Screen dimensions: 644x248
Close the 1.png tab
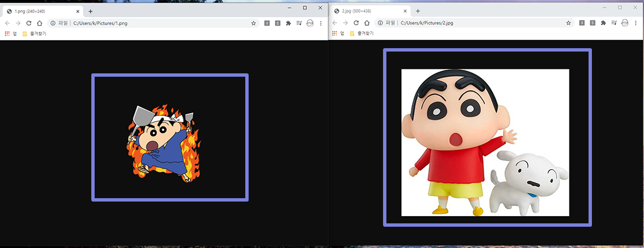[x=78, y=12]
